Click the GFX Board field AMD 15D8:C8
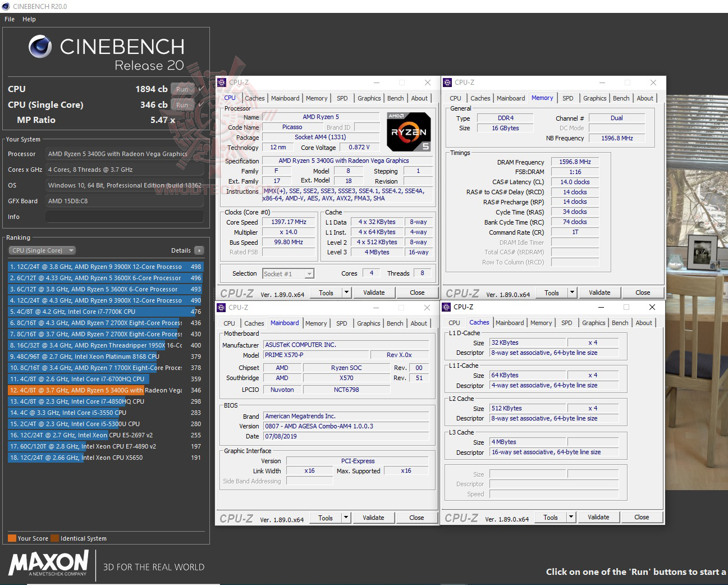The width and height of the screenshot is (728, 585). click(125, 201)
